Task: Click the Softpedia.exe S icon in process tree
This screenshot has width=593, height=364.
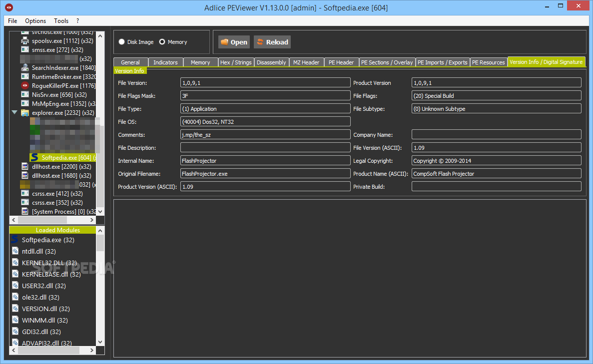Action: click(34, 157)
